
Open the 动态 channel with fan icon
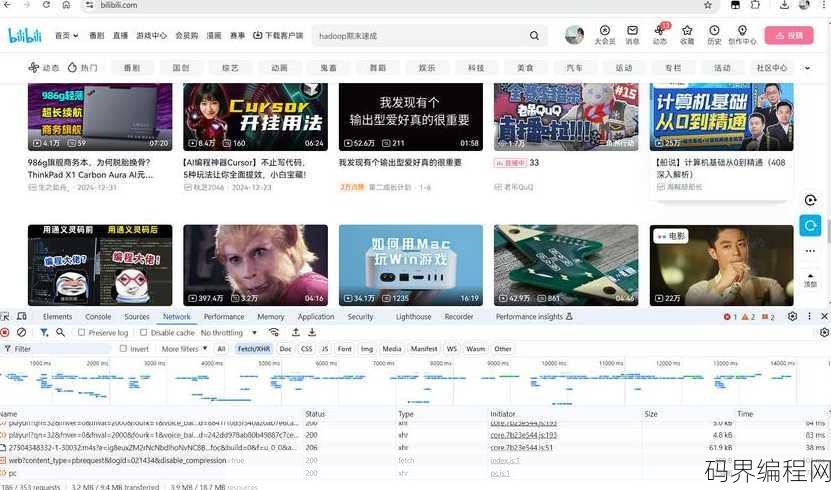click(43, 68)
